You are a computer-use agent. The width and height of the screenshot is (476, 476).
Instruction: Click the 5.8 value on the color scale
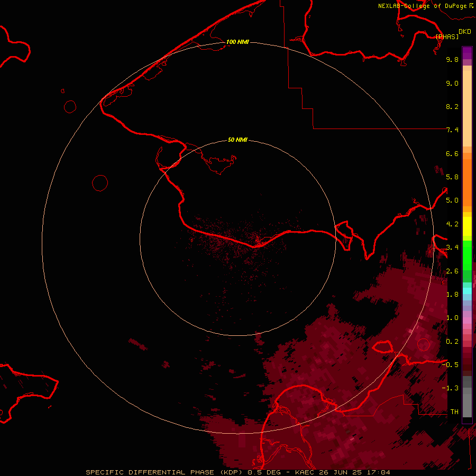452,177
